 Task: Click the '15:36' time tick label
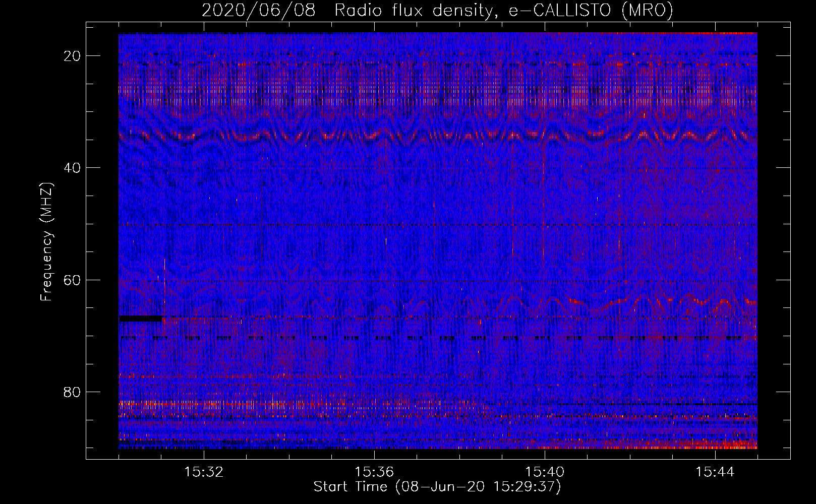tap(374, 472)
